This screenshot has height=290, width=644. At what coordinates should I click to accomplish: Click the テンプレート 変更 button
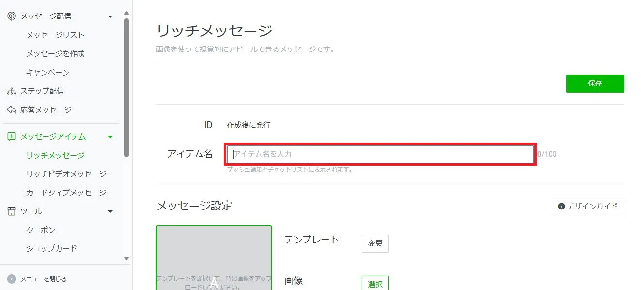[375, 243]
